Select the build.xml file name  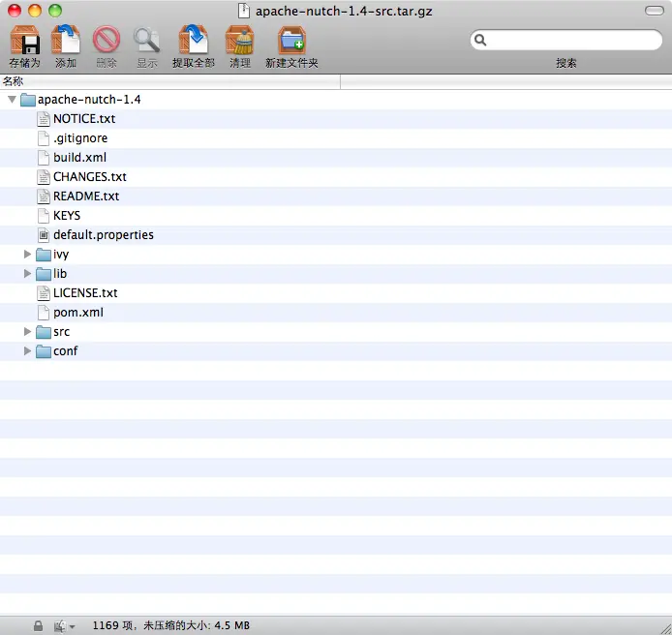[x=79, y=157]
